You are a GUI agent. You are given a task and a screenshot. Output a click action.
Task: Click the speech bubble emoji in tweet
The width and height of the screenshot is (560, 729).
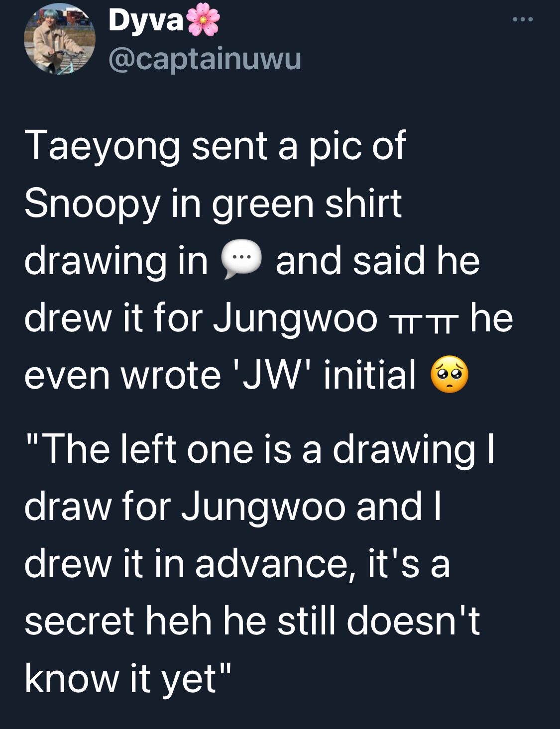241,260
